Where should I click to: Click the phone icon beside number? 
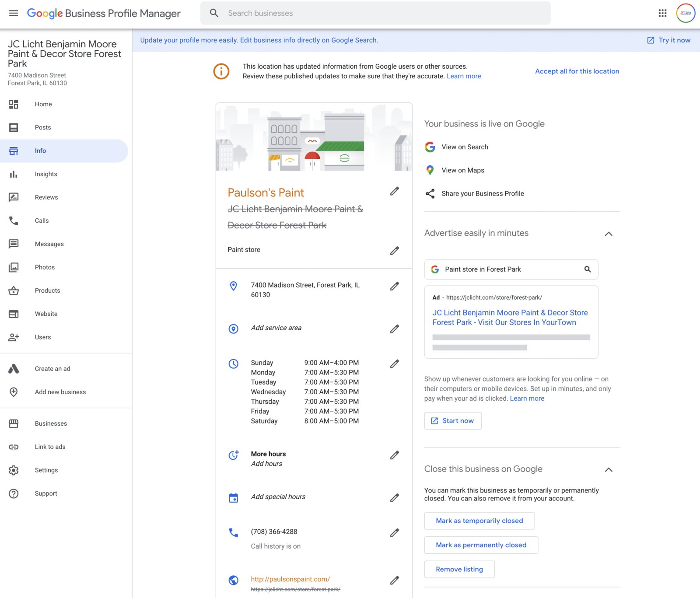pos(234,532)
